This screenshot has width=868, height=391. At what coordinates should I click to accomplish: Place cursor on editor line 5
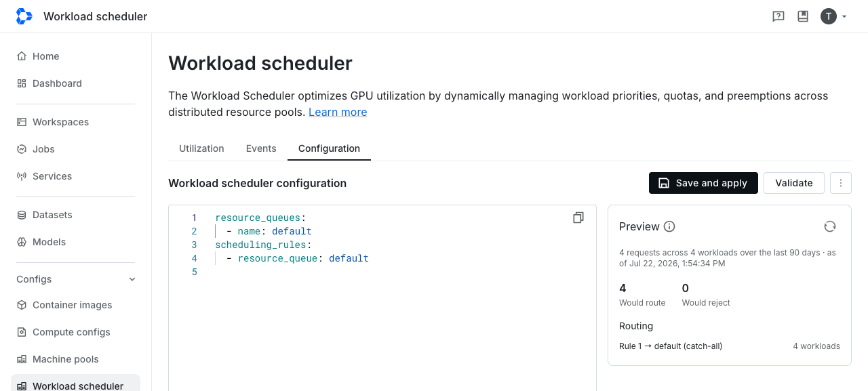click(x=393, y=272)
